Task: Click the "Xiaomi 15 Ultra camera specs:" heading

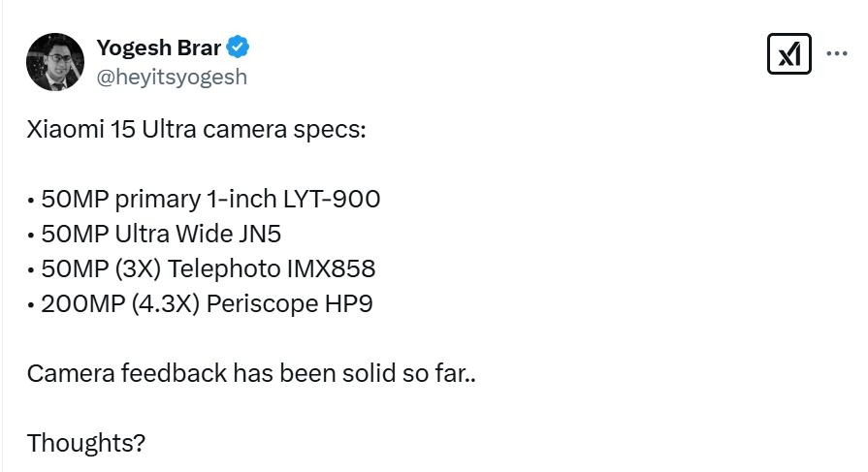Action: tap(197, 130)
